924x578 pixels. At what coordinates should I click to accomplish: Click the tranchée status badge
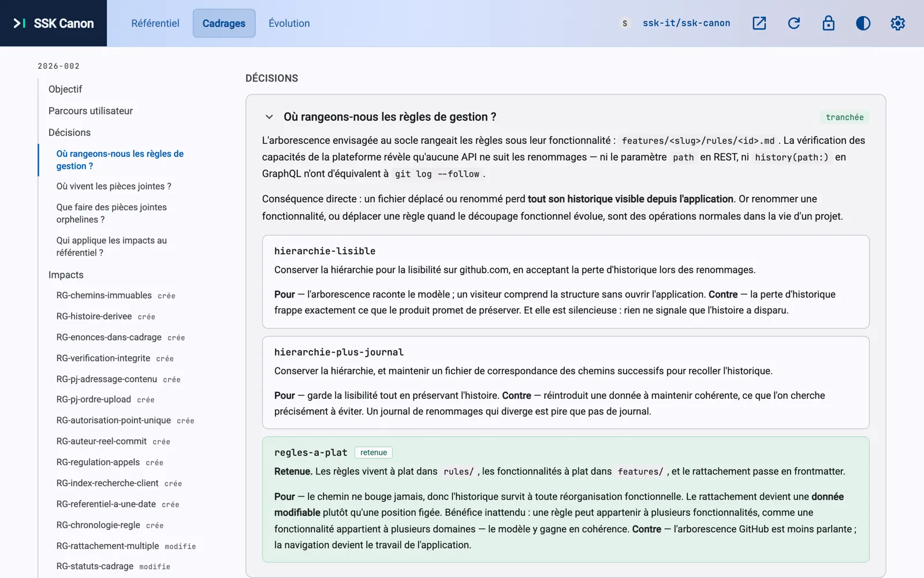tap(844, 117)
